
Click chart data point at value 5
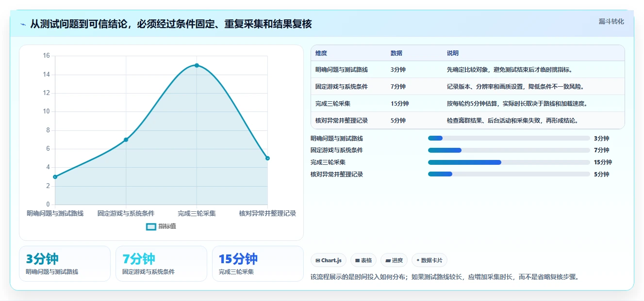[267, 158]
